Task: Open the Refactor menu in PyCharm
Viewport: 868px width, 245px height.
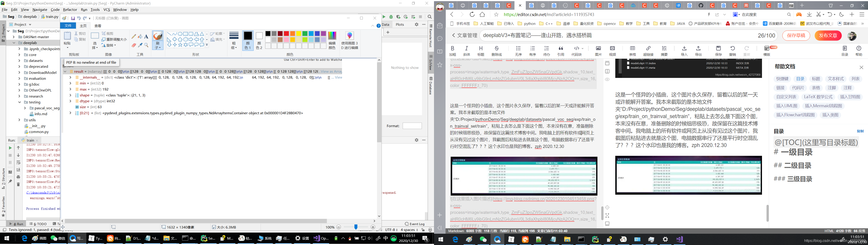Action: [x=70, y=9]
